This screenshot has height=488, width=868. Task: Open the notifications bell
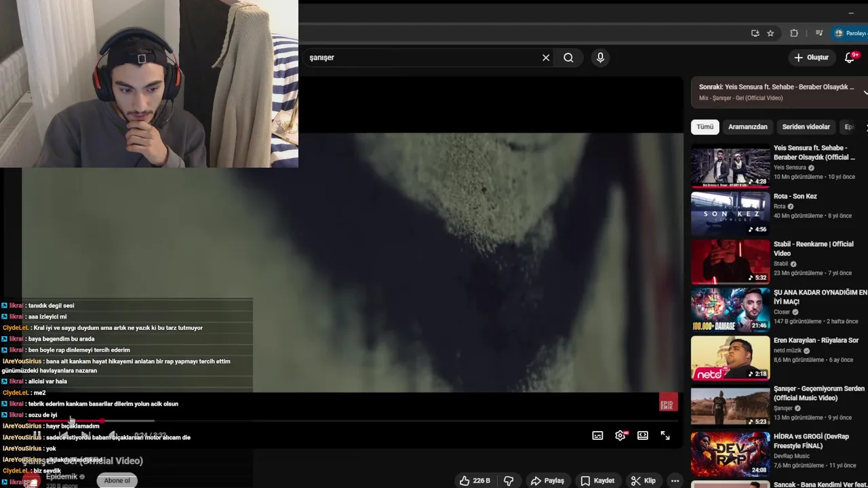(850, 58)
